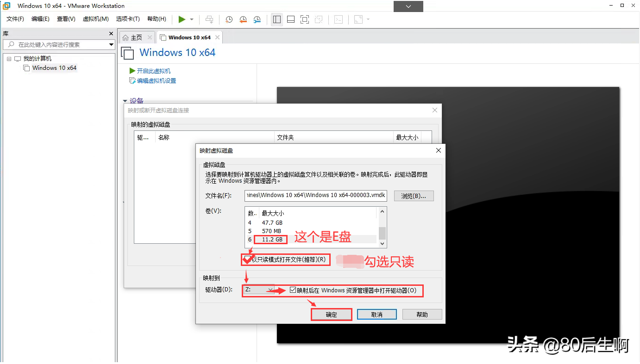Screen dimensions: 640x364
Task: Close the 主页 home tab
Action: tap(150, 37)
